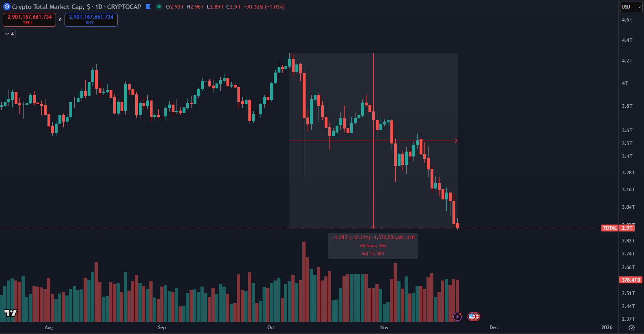644x334 pixels.
Task: Click the spread value between SELL and BUY
Action: (x=60, y=20)
